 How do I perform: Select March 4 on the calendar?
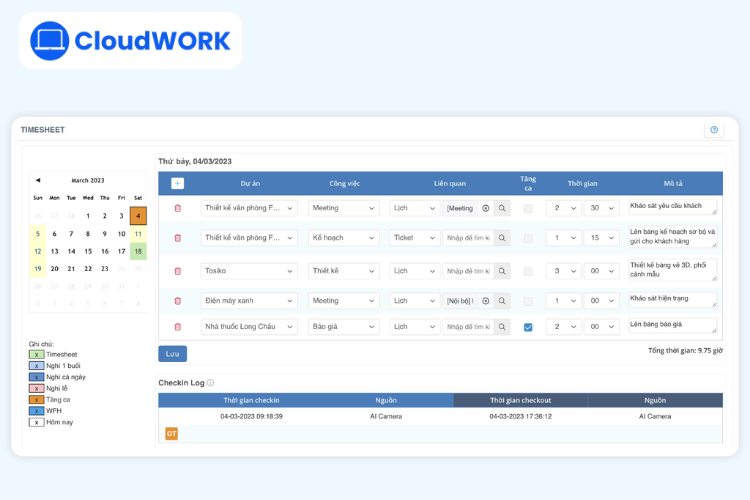click(x=138, y=216)
